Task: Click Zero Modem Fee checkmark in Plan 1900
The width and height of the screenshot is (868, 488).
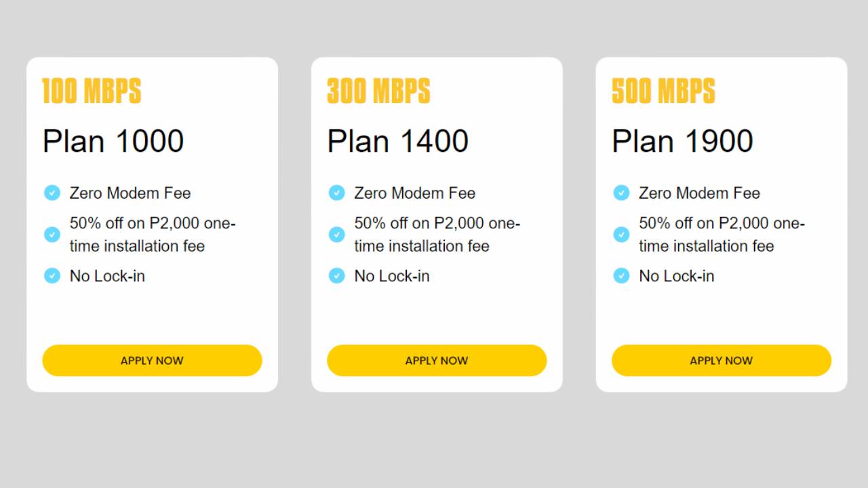Action: tap(622, 193)
